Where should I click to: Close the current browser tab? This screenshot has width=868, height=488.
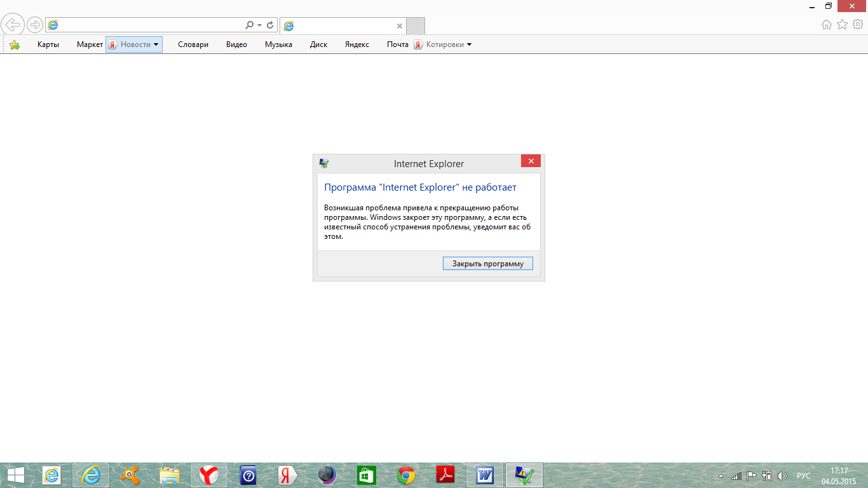399,26
